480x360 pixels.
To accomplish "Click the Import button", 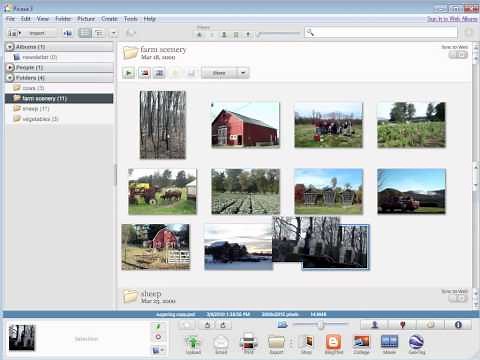I will [37, 33].
